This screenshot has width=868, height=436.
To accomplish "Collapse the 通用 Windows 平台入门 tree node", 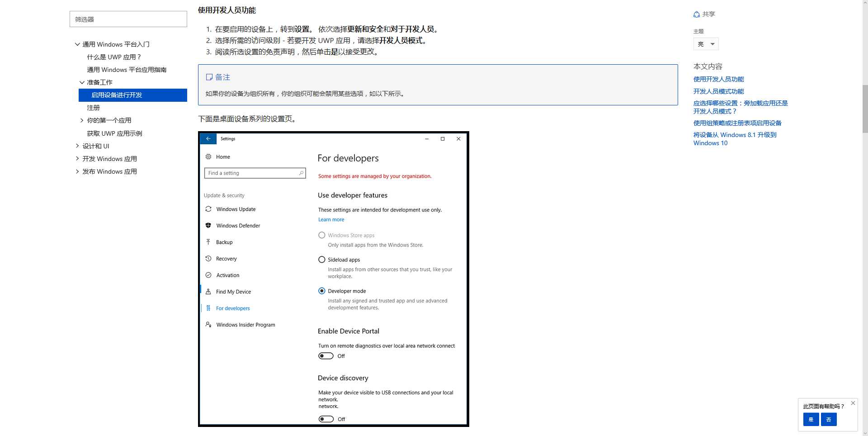I will [77, 44].
